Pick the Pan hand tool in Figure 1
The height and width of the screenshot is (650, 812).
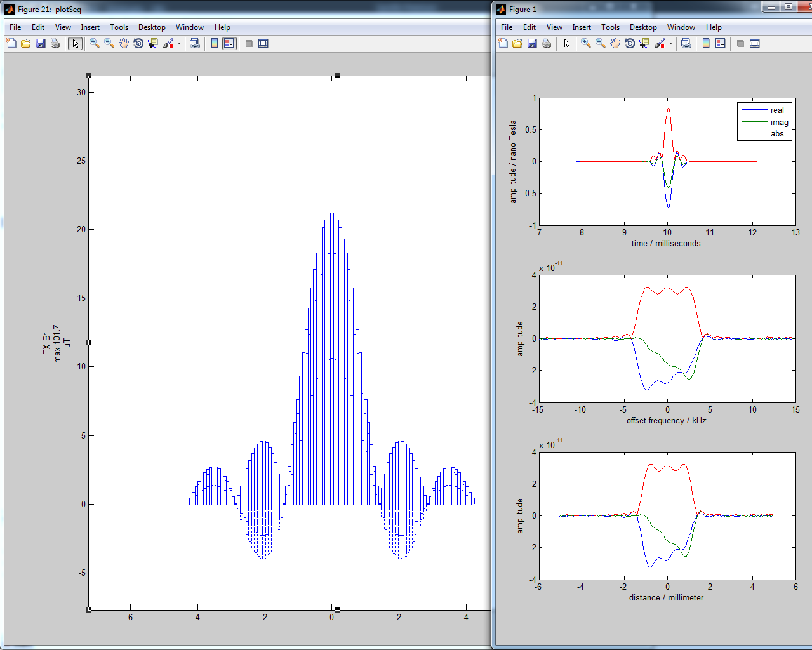[615, 43]
